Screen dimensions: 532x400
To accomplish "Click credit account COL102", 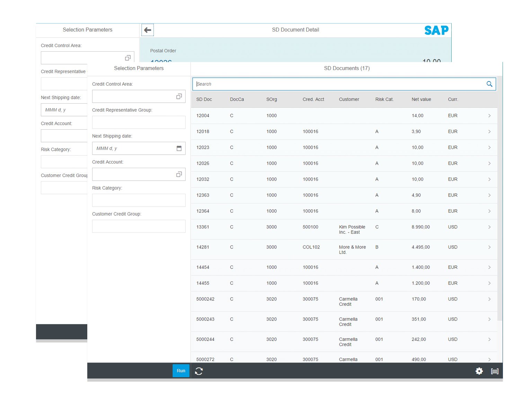I will click(x=311, y=247).
